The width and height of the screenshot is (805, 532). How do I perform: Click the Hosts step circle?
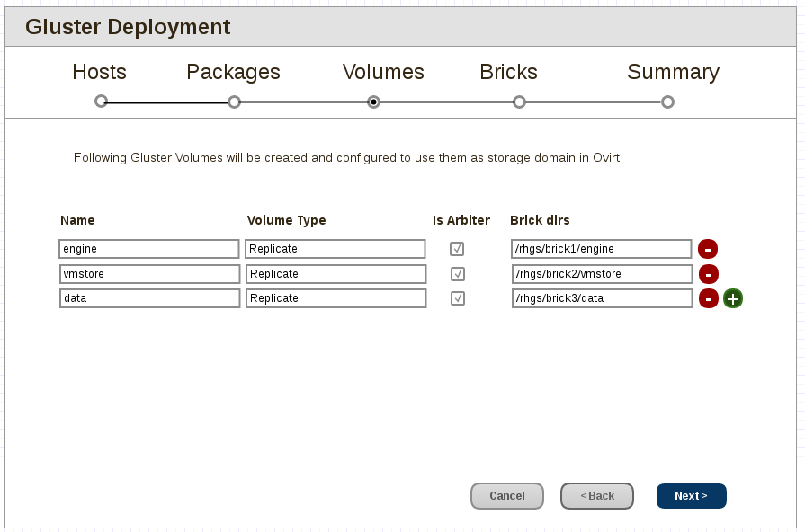coord(99,102)
